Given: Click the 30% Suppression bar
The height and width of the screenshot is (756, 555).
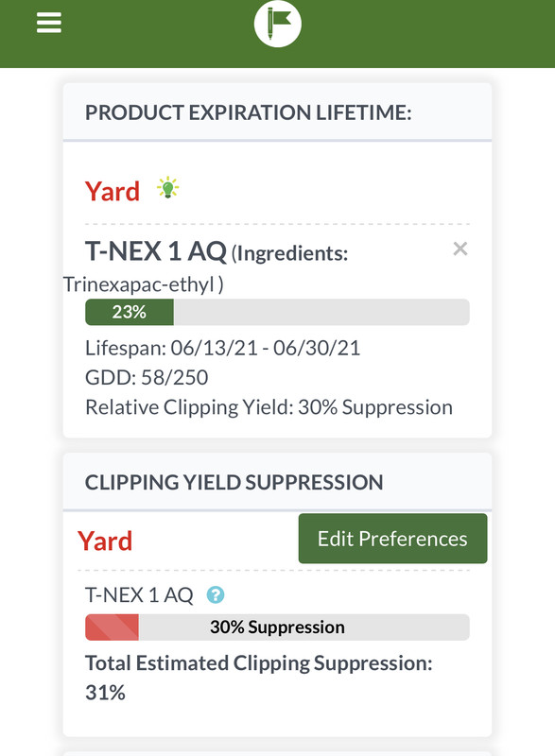Looking at the screenshot, I should pyautogui.click(x=277, y=627).
